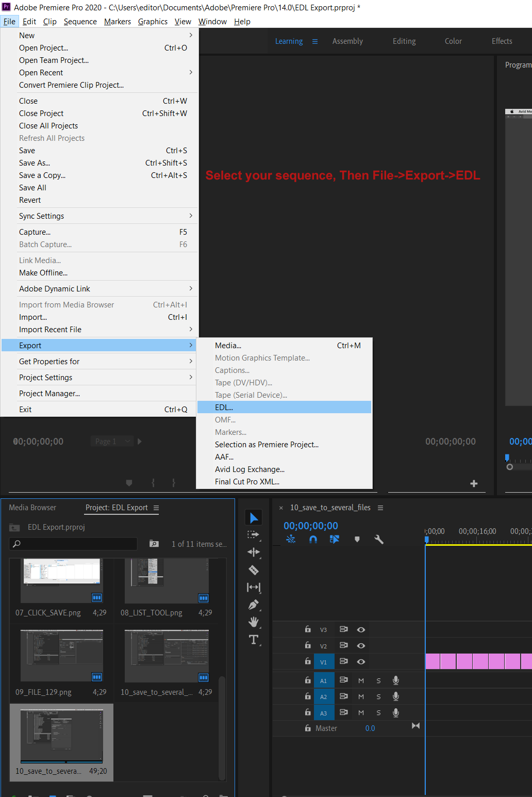This screenshot has height=797, width=532.
Task: Switch to the Editing workspace tab
Action: [404, 41]
